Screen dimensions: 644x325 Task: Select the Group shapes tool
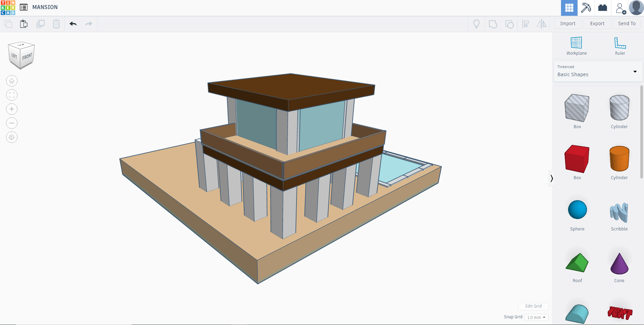click(493, 24)
